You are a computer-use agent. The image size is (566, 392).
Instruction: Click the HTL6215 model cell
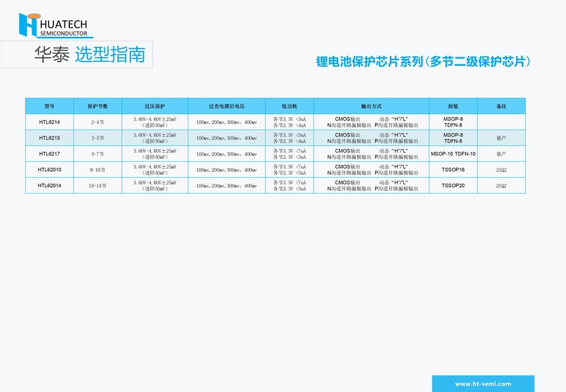(49, 138)
